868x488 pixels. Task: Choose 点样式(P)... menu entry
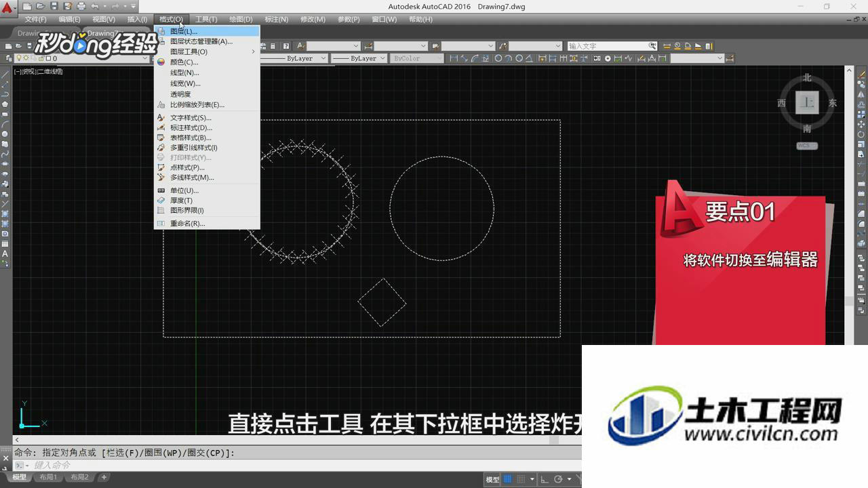tap(207, 167)
